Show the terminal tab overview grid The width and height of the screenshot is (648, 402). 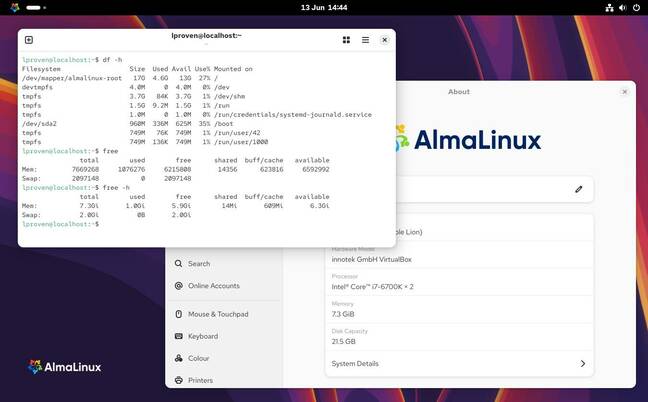pyautogui.click(x=346, y=40)
